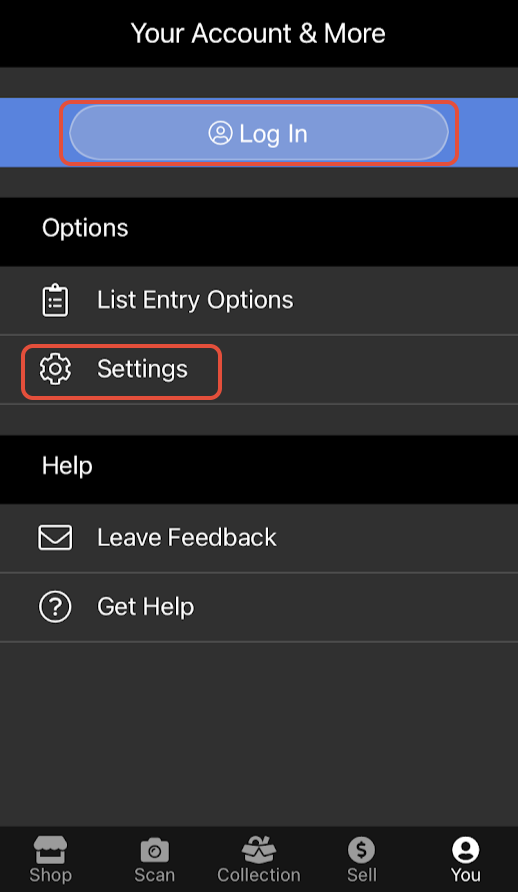Screen dimensions: 518x892
Task: Switch to the Sell tab label
Action: click(x=362, y=874)
